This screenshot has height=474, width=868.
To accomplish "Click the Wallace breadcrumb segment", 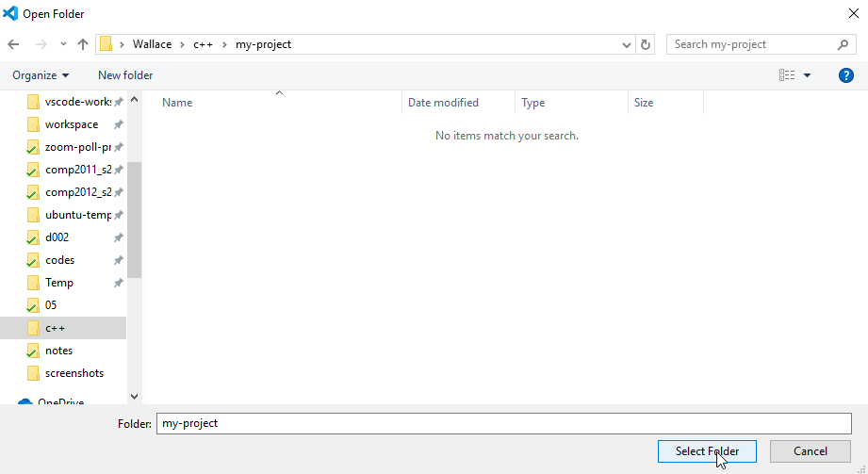I will (x=152, y=44).
